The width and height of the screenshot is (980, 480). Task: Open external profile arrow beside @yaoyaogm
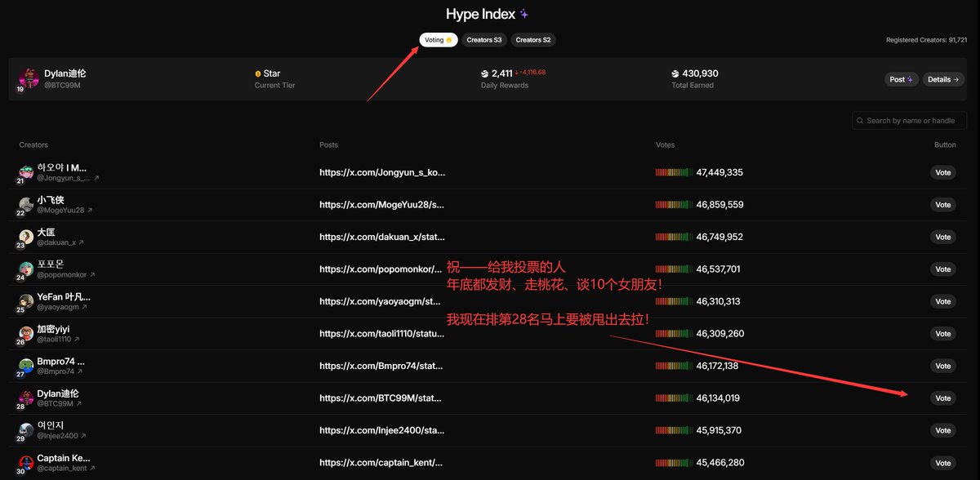84,307
